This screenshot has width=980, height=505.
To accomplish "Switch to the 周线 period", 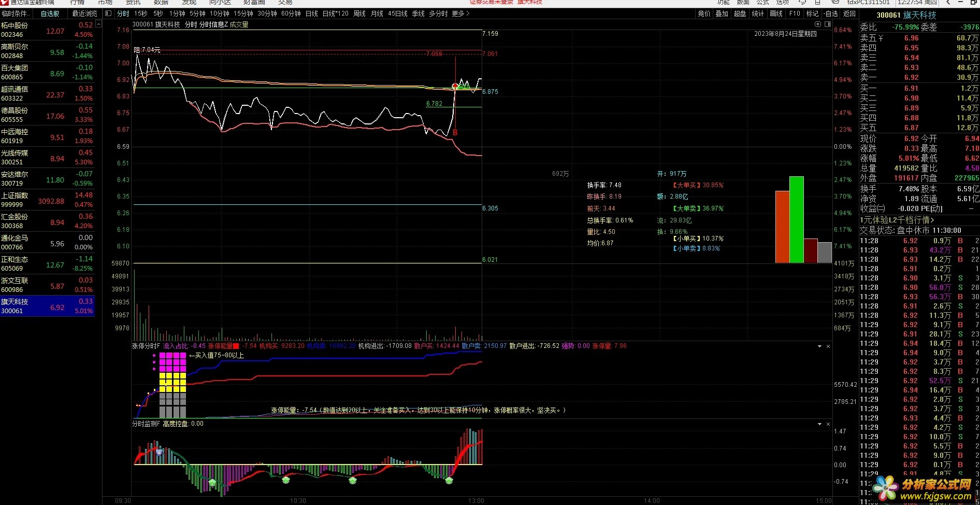I will pyautogui.click(x=359, y=13).
